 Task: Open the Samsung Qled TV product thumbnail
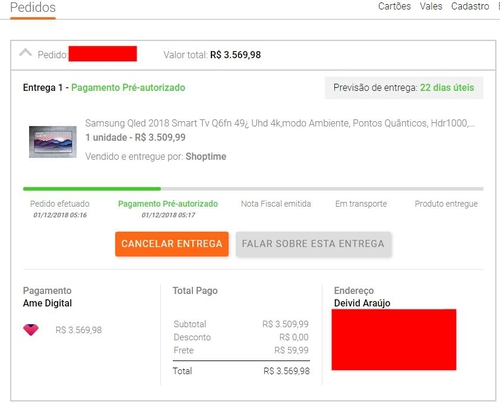pyautogui.click(x=53, y=142)
